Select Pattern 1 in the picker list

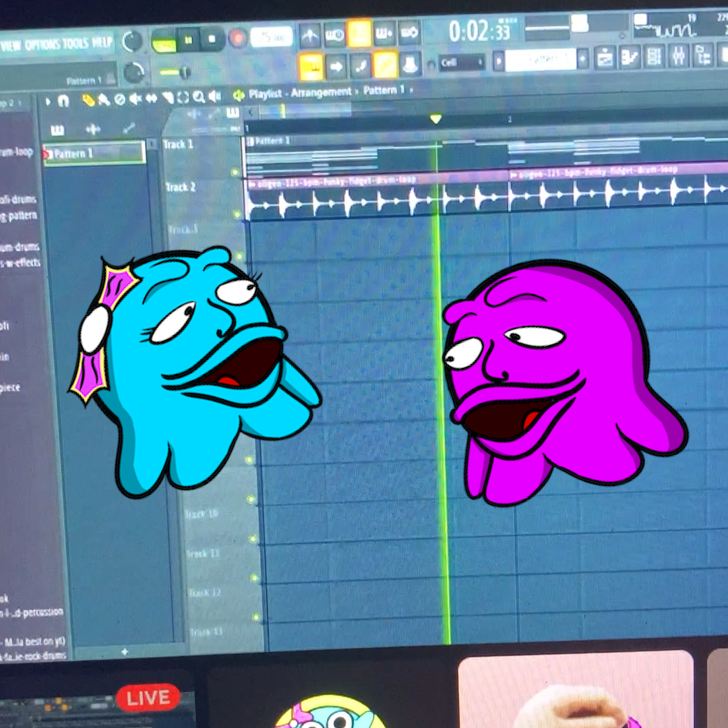click(95, 153)
